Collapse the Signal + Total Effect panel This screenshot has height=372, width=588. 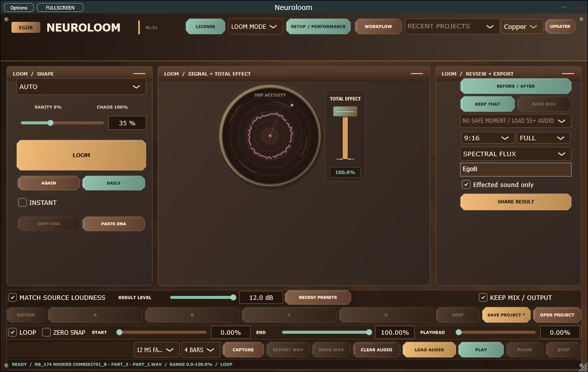pyautogui.click(x=417, y=74)
